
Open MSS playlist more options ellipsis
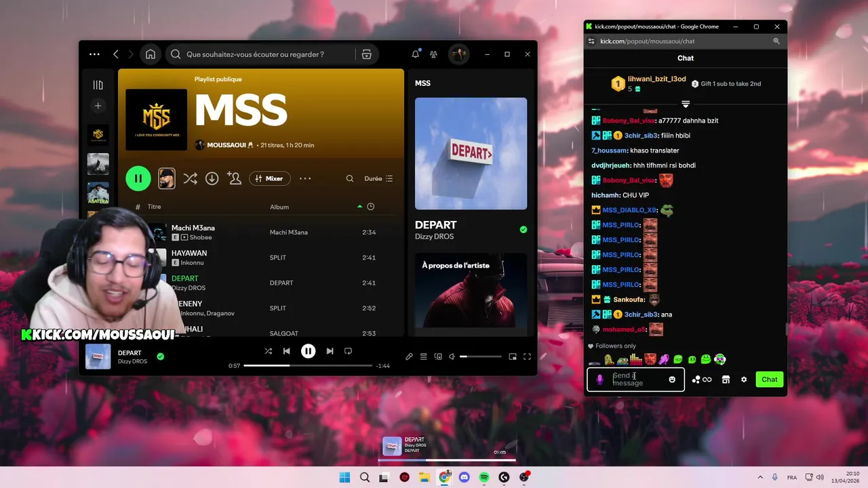click(x=305, y=179)
